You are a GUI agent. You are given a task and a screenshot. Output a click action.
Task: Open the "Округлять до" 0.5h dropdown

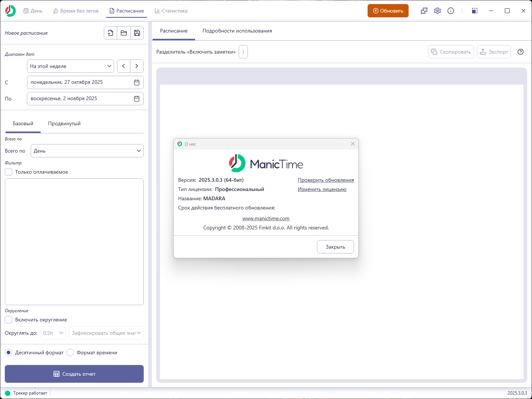53,333
